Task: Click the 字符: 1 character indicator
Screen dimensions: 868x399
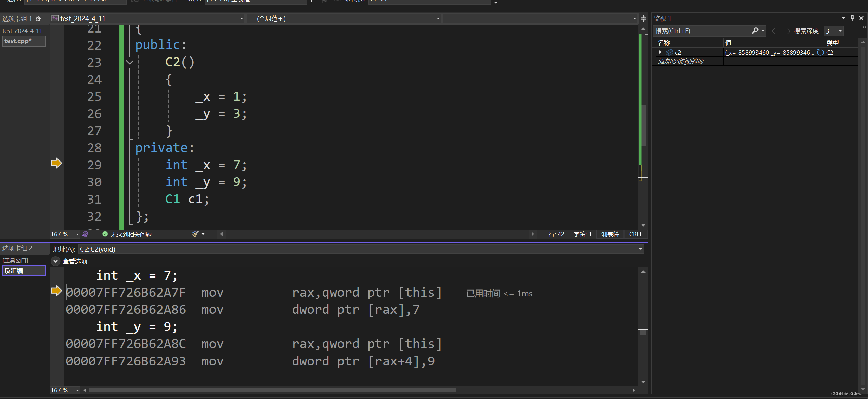Action: (x=582, y=234)
